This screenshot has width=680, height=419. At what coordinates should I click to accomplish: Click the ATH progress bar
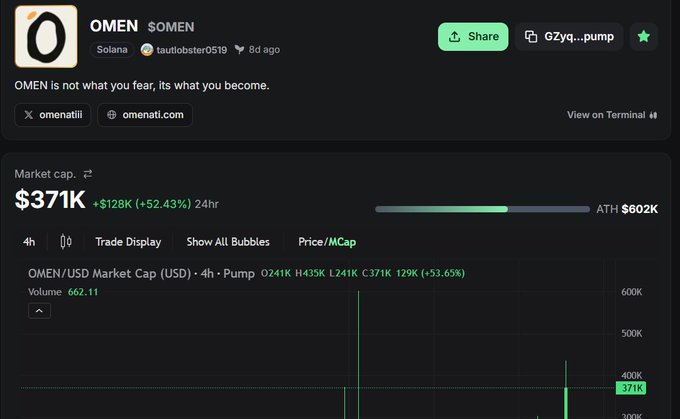(x=482, y=209)
